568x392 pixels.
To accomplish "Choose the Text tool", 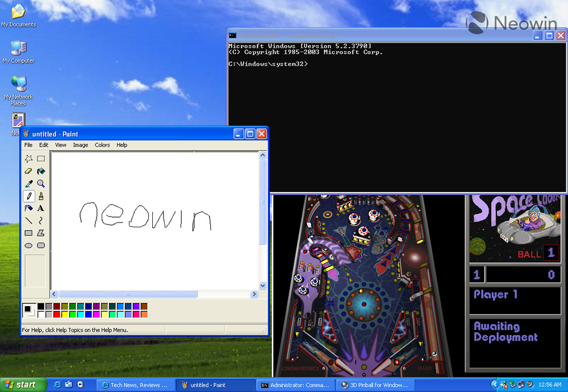I will pyautogui.click(x=40, y=208).
